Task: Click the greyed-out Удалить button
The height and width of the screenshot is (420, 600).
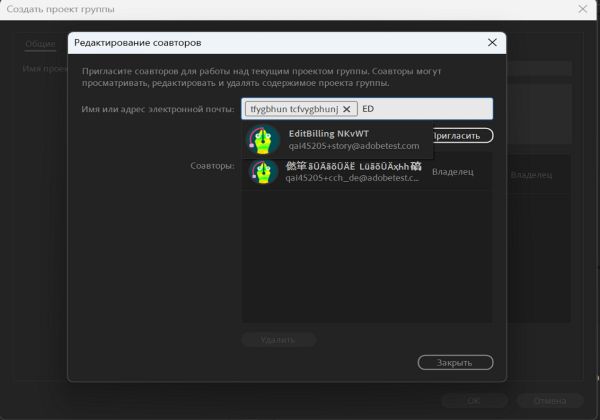Action: 279,340
